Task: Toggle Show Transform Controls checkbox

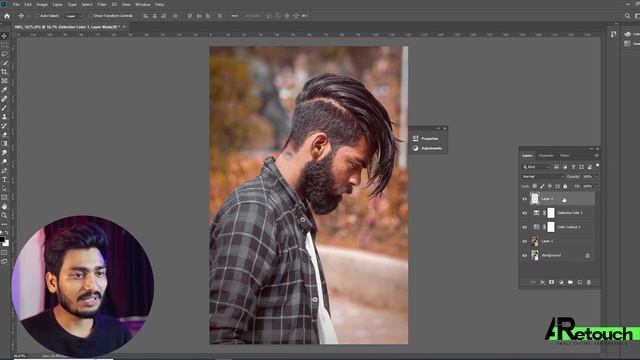Action: coord(90,16)
